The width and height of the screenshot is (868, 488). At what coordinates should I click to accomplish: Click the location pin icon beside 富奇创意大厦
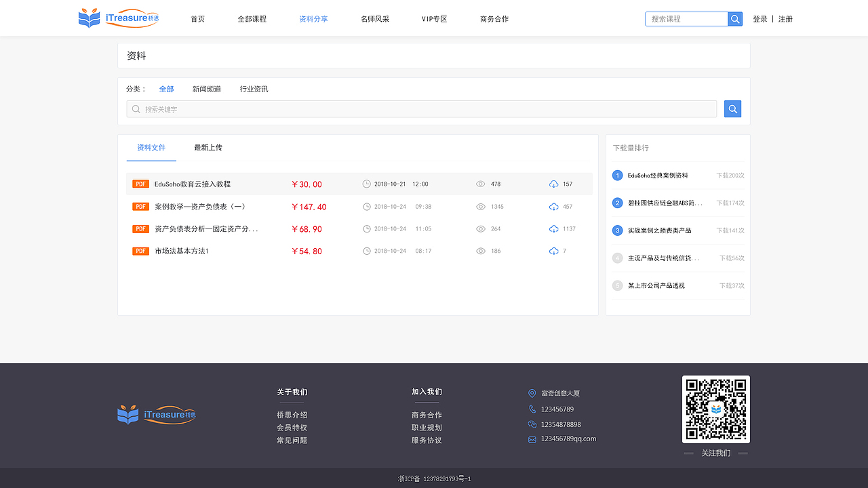coord(532,393)
